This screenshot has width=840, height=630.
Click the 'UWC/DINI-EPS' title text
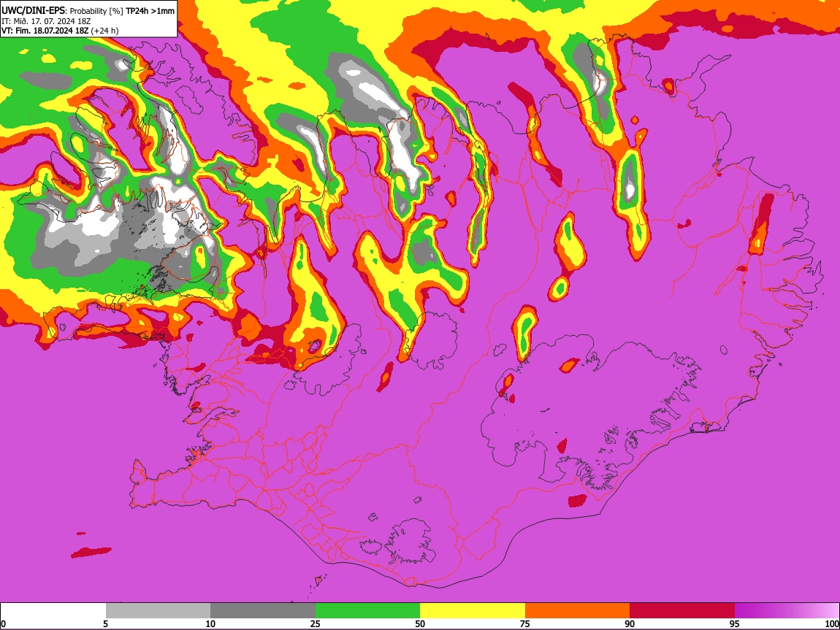tap(34, 11)
